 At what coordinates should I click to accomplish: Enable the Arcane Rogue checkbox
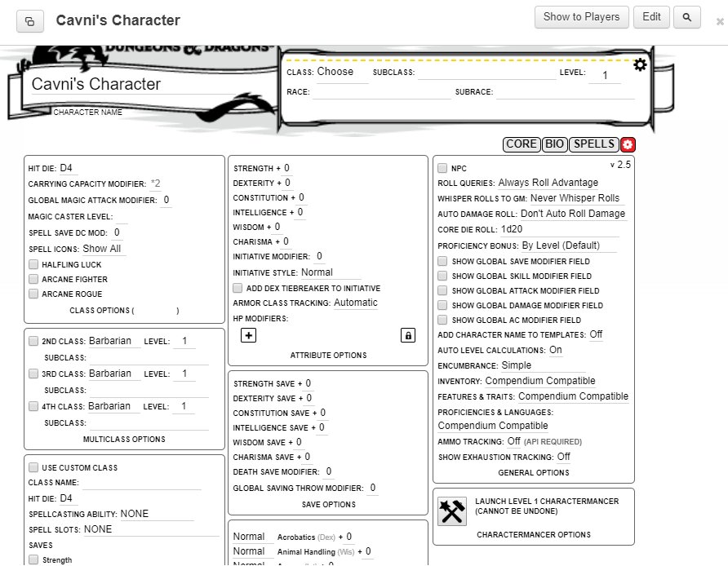pyautogui.click(x=33, y=294)
